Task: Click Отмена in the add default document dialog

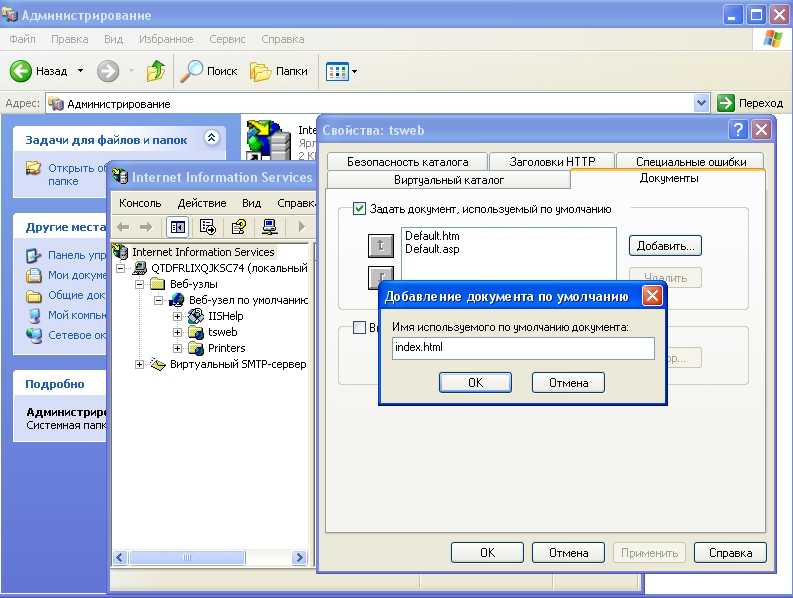Action: coord(568,382)
